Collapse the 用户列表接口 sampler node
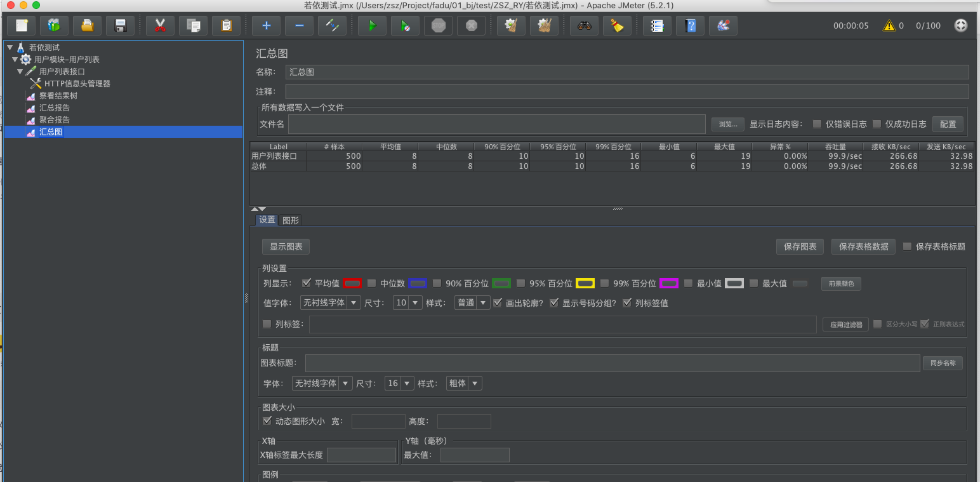The height and width of the screenshot is (482, 980). tap(20, 71)
